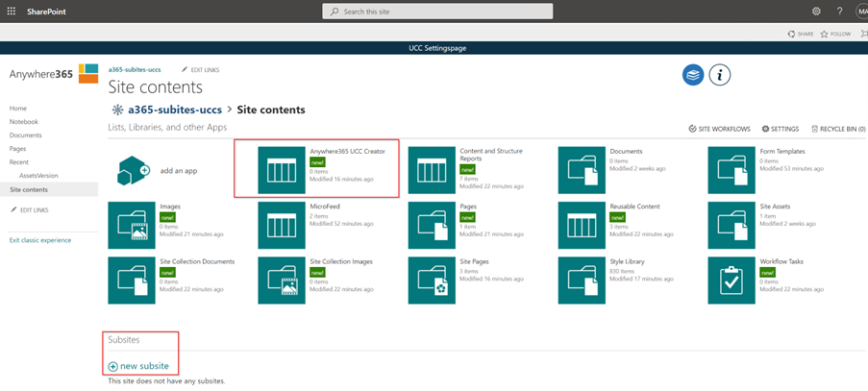
Task: Open the app launcher waffle icon
Action: point(12,12)
